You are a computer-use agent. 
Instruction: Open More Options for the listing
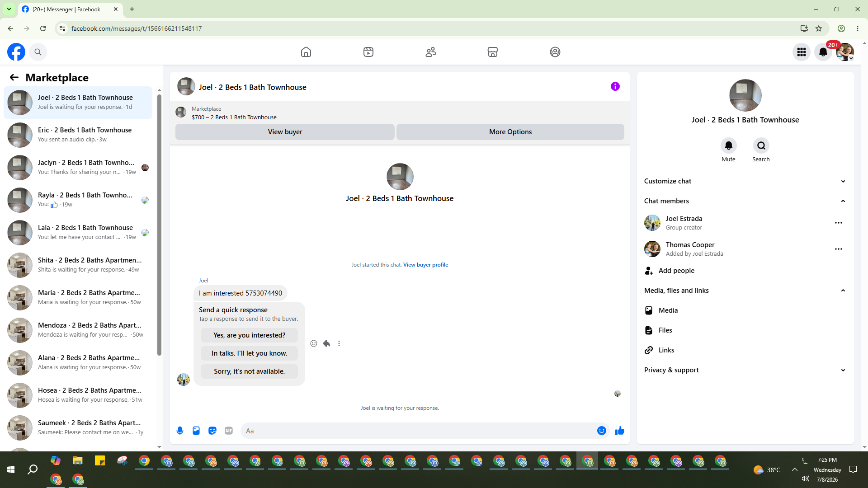click(x=510, y=132)
